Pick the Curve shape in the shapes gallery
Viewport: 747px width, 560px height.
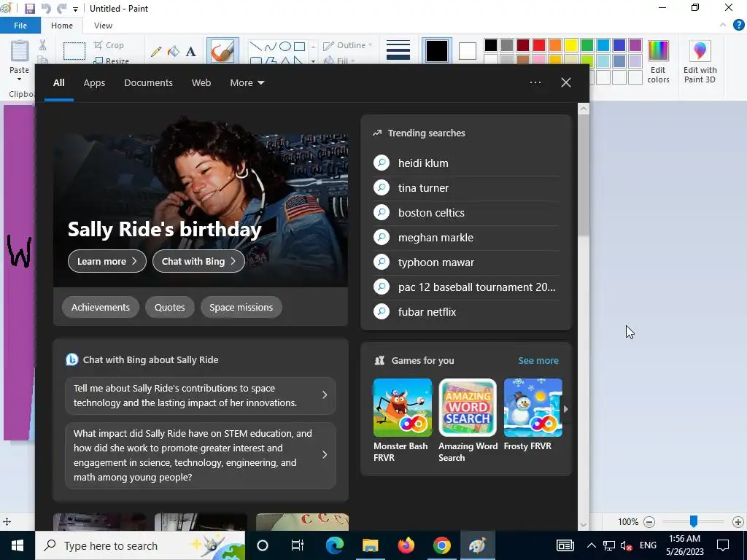[271, 46]
